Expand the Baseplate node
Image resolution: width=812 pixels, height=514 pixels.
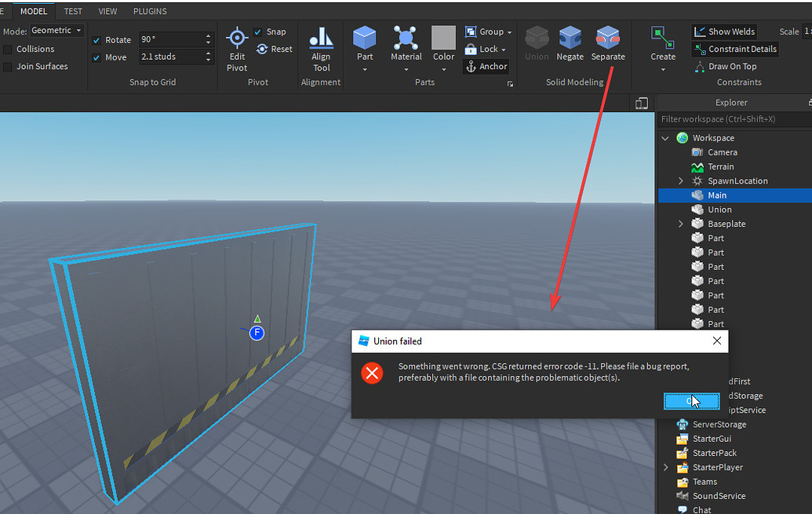pos(680,224)
